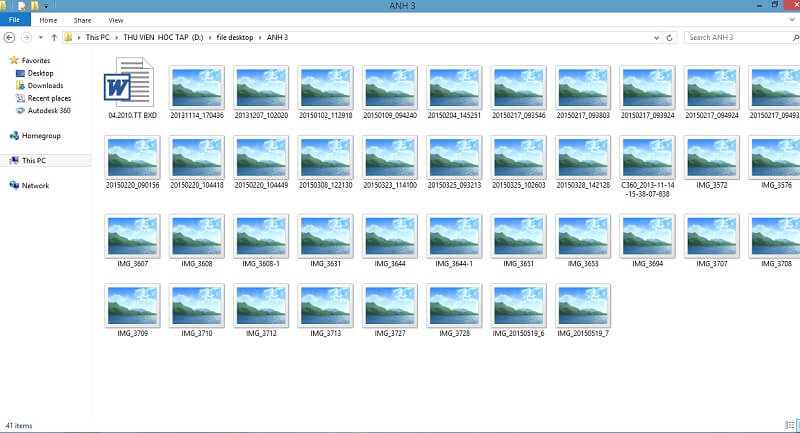Select the IMG_3607 image thumbnail

(x=131, y=236)
